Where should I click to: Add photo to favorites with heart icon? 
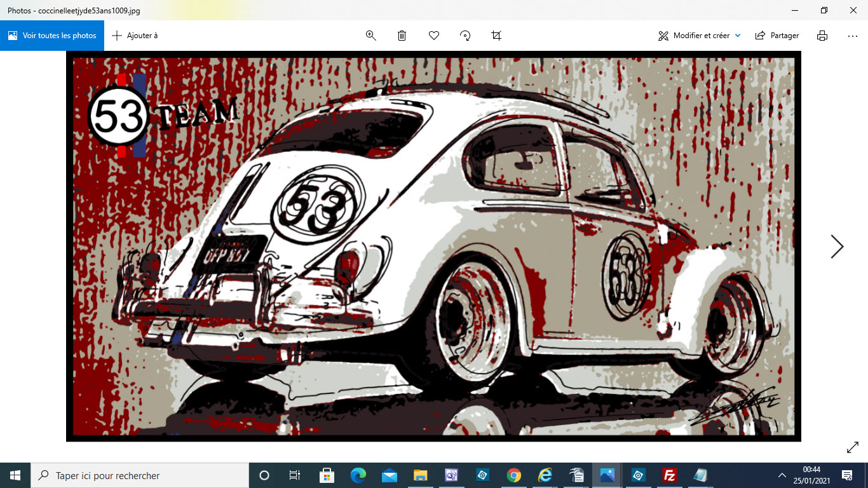[434, 36]
